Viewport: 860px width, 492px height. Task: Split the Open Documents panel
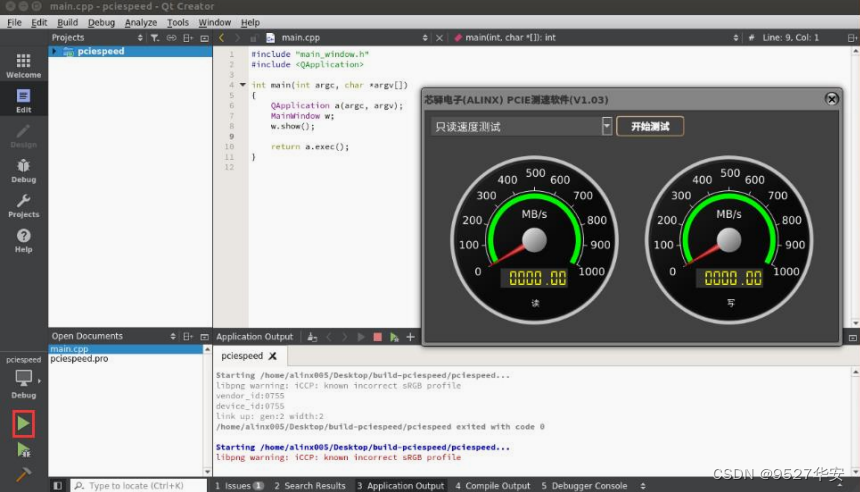188,336
